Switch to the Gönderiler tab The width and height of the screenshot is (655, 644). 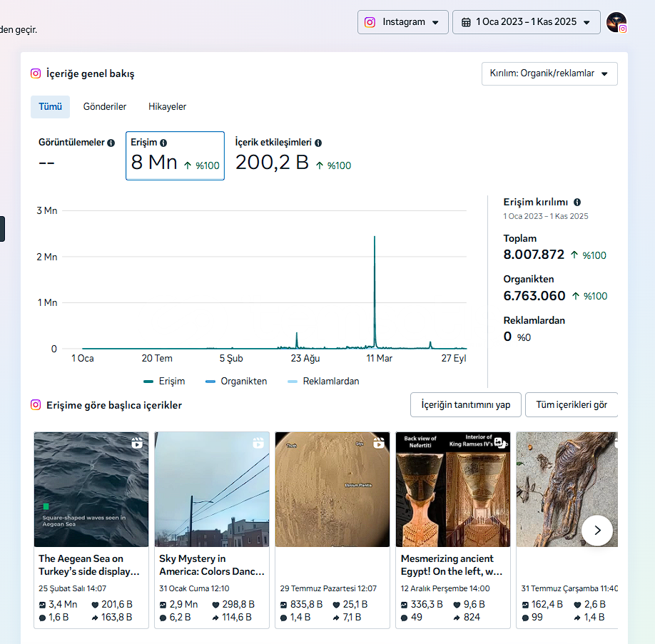(x=105, y=107)
